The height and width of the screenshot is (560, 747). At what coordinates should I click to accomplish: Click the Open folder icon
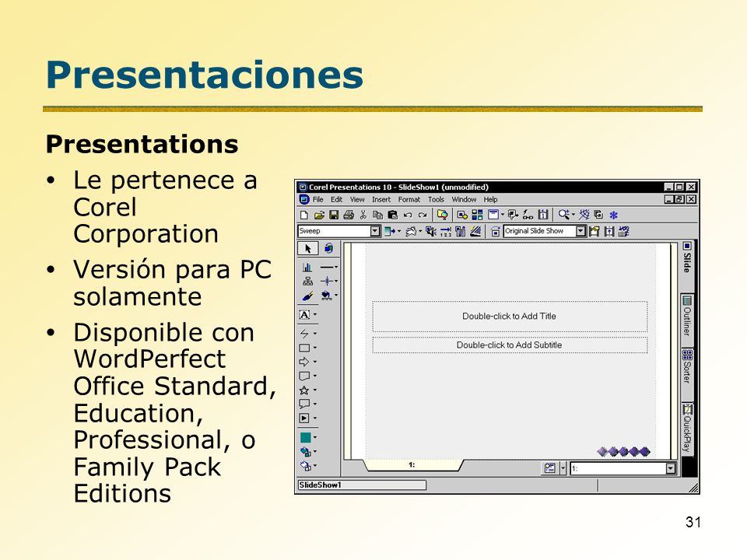point(319,215)
